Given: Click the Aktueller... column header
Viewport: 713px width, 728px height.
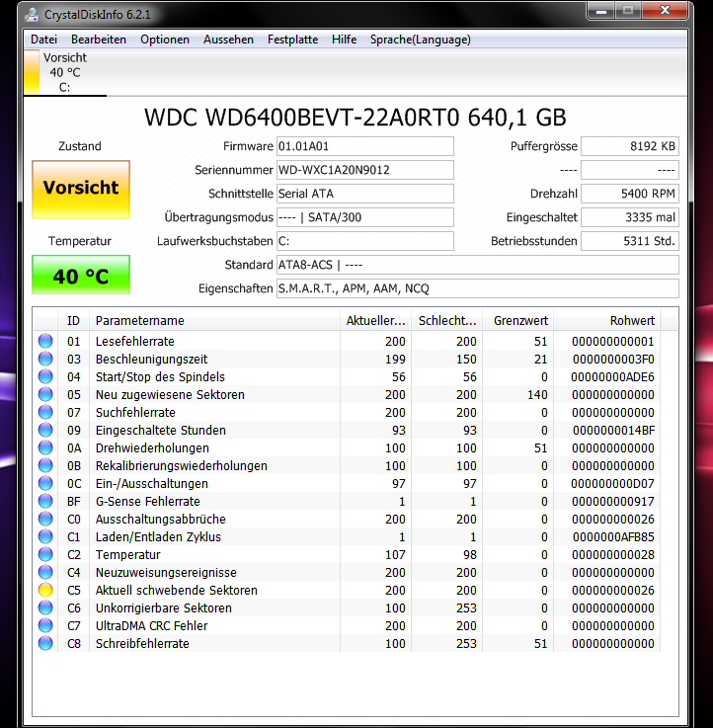Looking at the screenshot, I should pyautogui.click(x=375, y=320).
